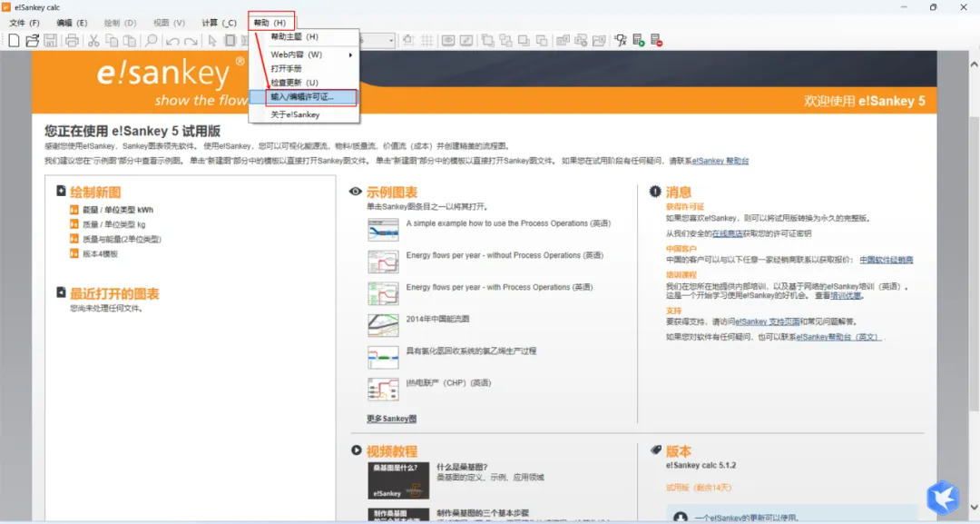
Task: Click thumbnail of 2014年中国能流图
Action: point(383,326)
